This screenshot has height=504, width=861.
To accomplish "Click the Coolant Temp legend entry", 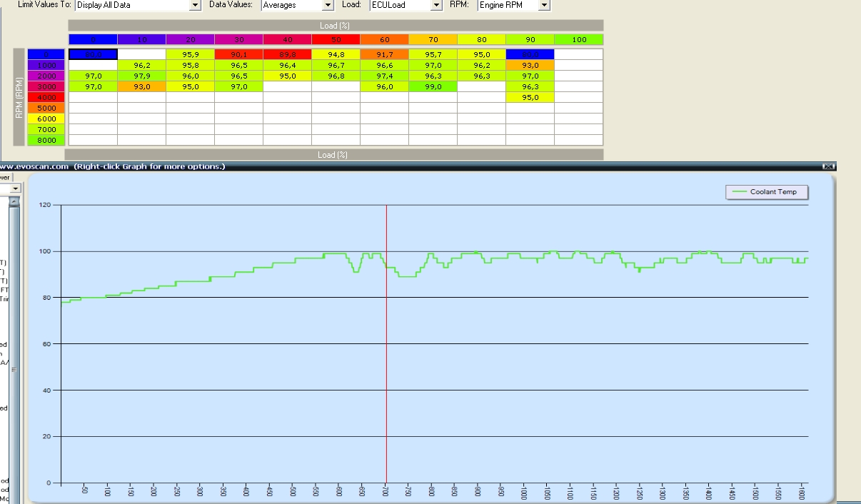I will pyautogui.click(x=767, y=192).
